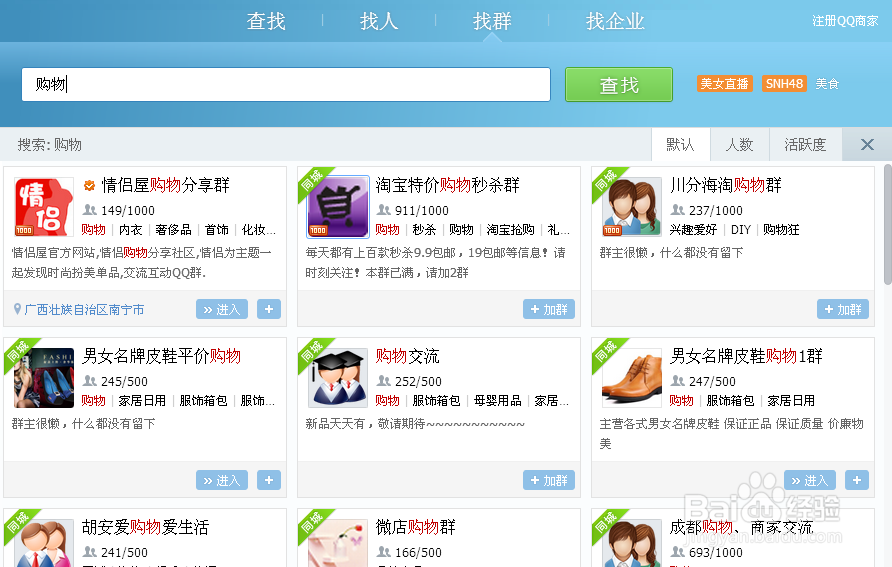Open the 成都购物、商家交流 title
The image size is (892, 567).
click(741, 527)
